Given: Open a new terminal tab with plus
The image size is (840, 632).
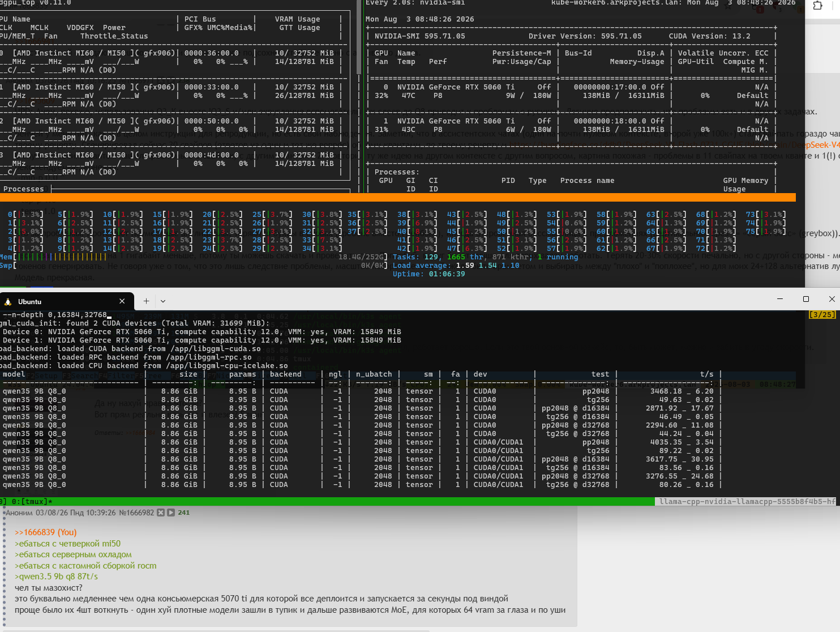Looking at the screenshot, I should tap(146, 301).
